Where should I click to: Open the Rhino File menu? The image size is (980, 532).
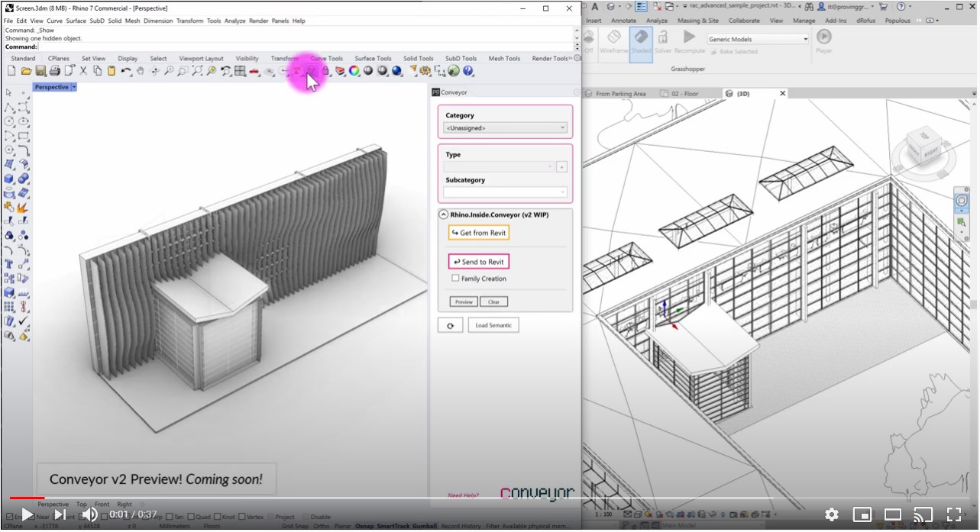8,21
